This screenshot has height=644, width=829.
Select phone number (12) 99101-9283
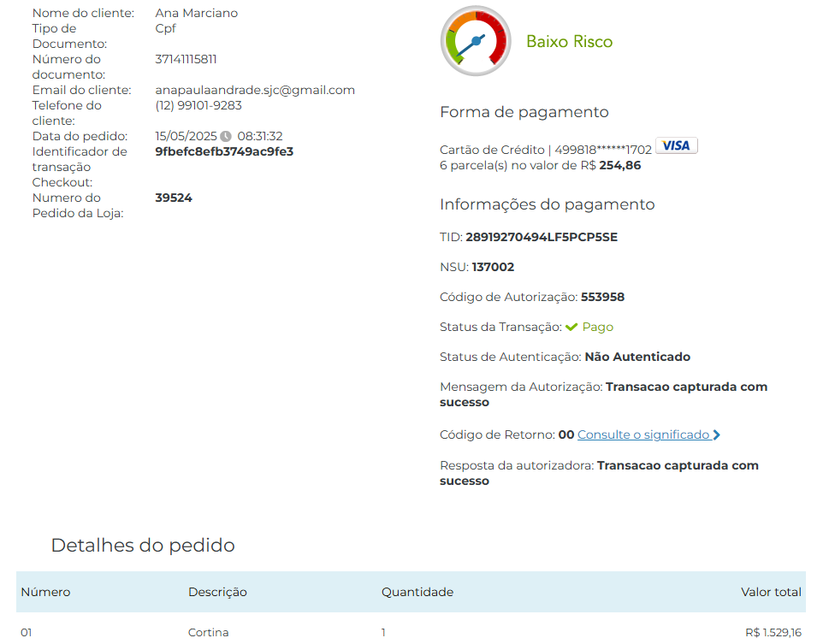[x=198, y=105]
